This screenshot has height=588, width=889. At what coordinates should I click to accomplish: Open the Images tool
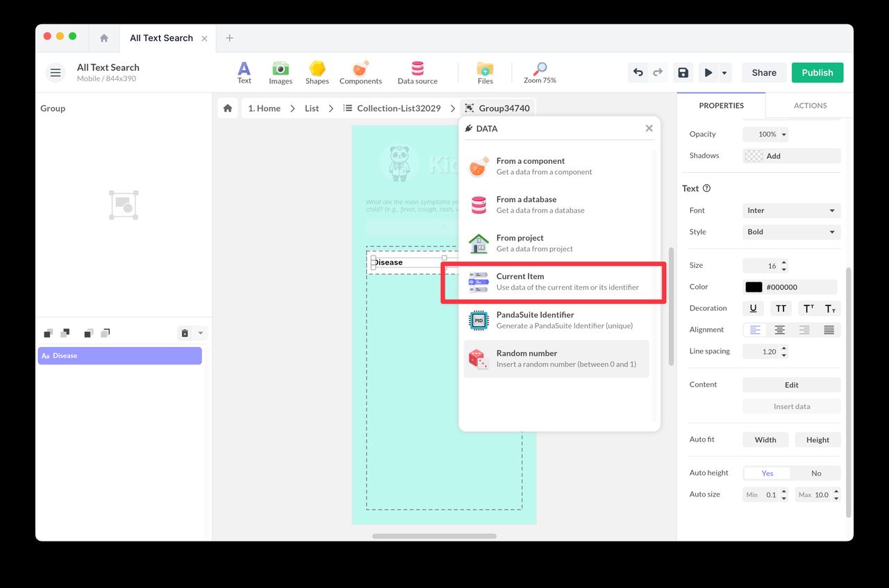[x=281, y=72]
